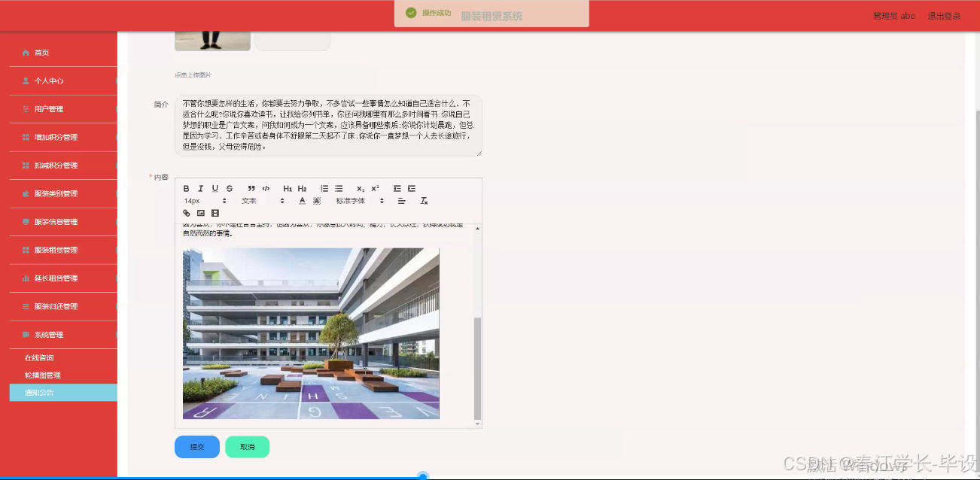This screenshot has width=980, height=480.
Task: Click the empty image upload box
Action: point(292,41)
